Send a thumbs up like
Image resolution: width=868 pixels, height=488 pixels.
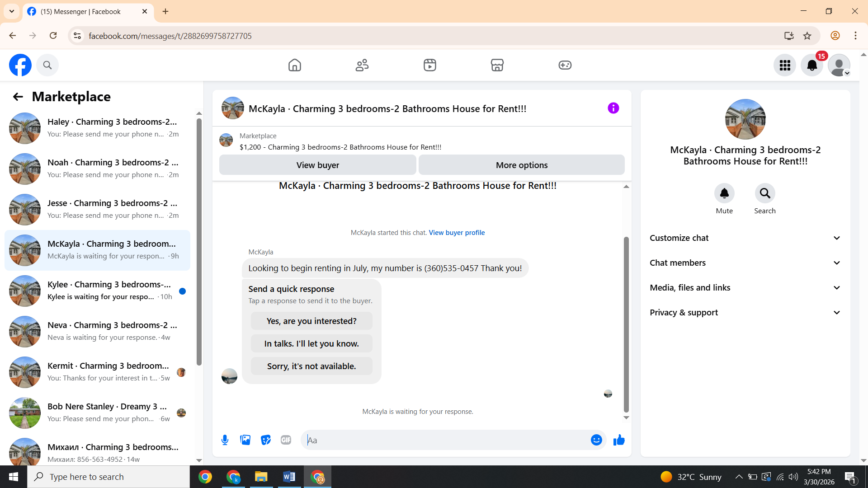click(x=619, y=440)
